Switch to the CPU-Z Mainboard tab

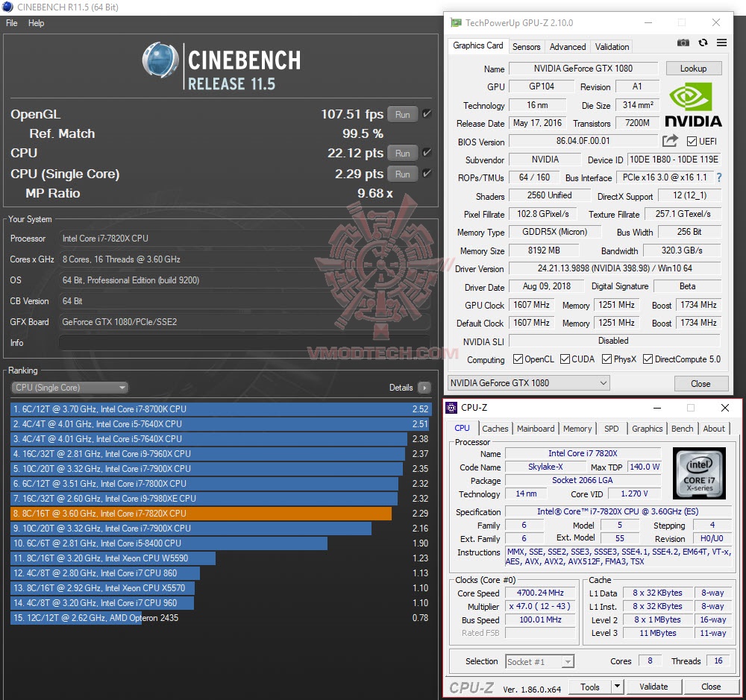536,429
